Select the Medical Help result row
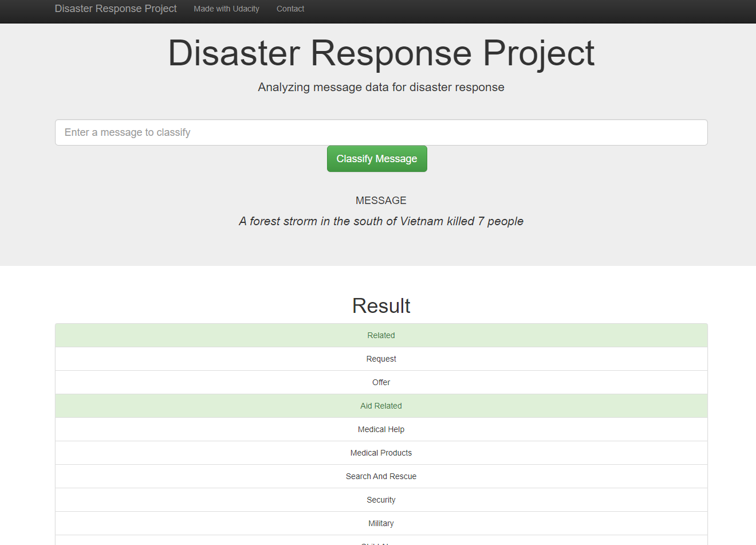 pos(381,429)
